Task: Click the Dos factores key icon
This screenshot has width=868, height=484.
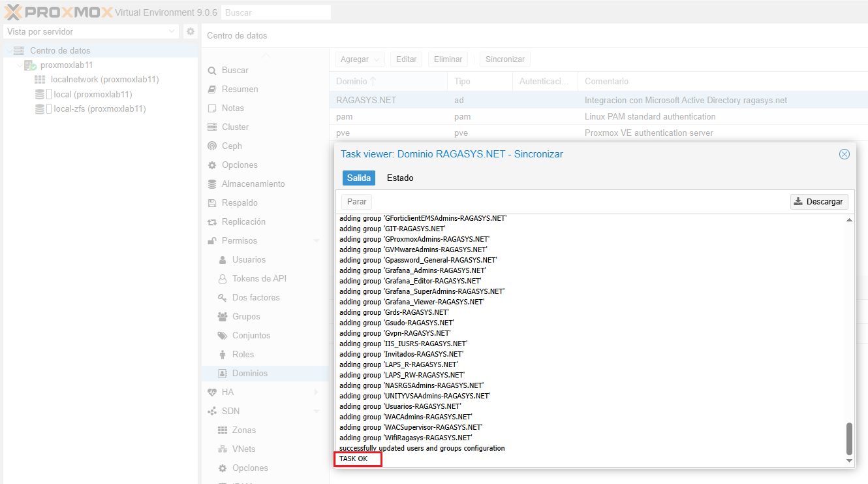Action: click(222, 298)
